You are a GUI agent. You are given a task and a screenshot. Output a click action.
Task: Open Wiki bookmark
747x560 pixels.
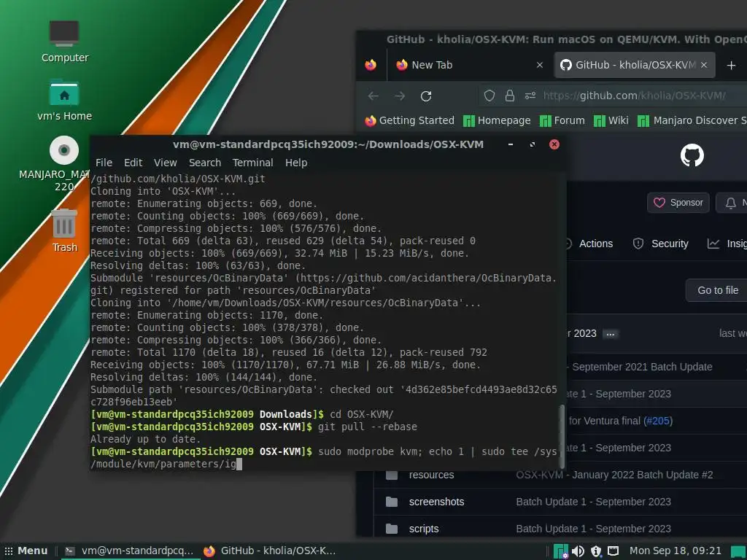(611, 120)
